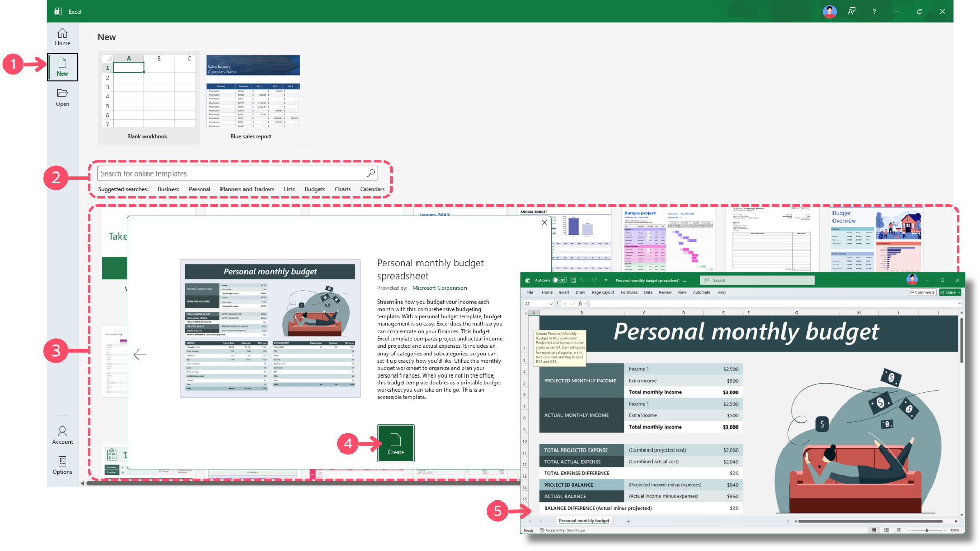Click the Search for online templates field
This screenshot has height=551, width=980.
238,173
